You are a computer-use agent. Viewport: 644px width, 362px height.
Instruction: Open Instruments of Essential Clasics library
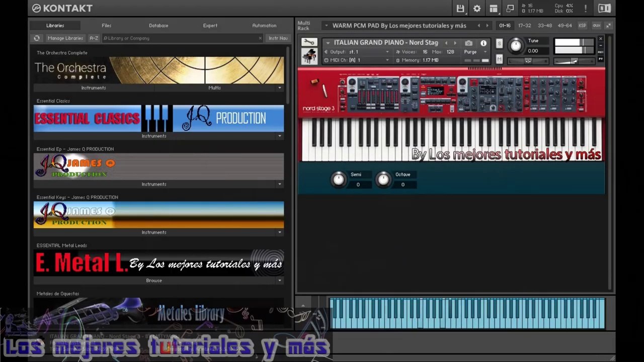click(x=154, y=136)
